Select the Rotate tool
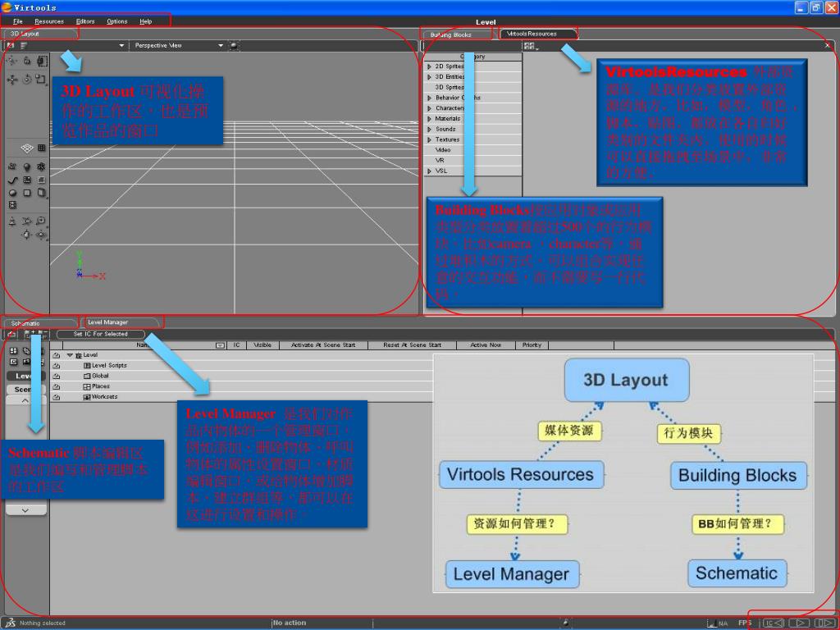This screenshot has width=840, height=630. (27, 80)
